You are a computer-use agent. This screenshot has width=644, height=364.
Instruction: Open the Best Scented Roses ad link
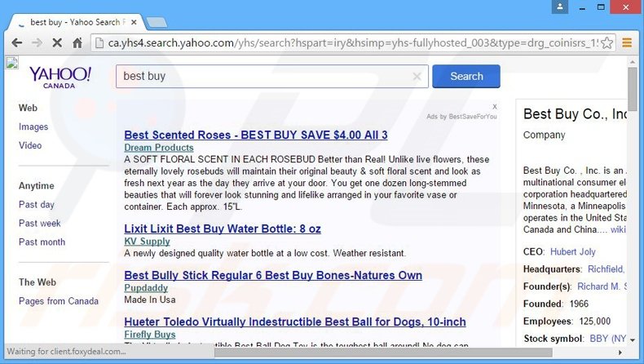(255, 135)
